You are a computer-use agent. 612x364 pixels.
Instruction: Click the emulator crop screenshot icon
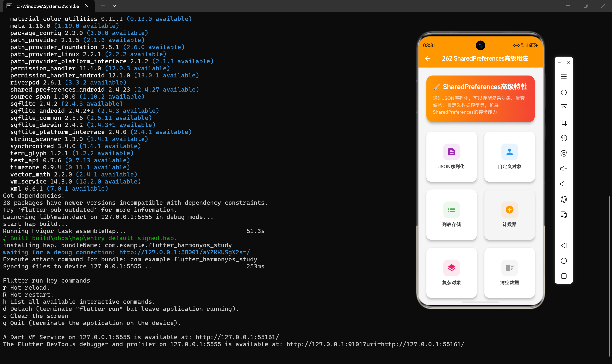[x=564, y=123]
